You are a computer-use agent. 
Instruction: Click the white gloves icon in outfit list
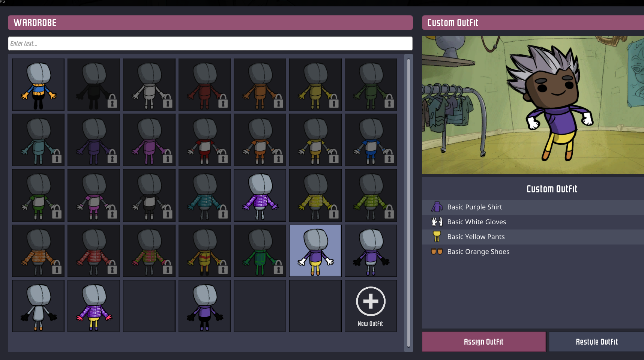pos(437,222)
